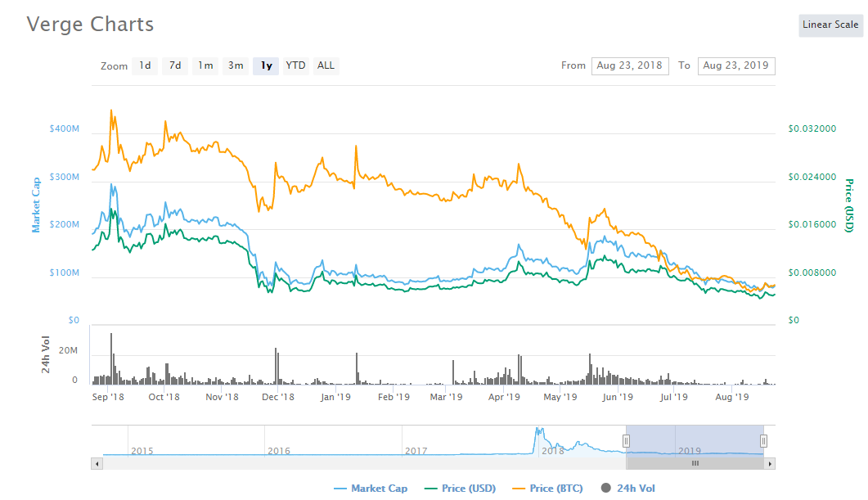Screen dimensions: 868x500
Task: Select the YTD zoom range
Action: (x=295, y=66)
